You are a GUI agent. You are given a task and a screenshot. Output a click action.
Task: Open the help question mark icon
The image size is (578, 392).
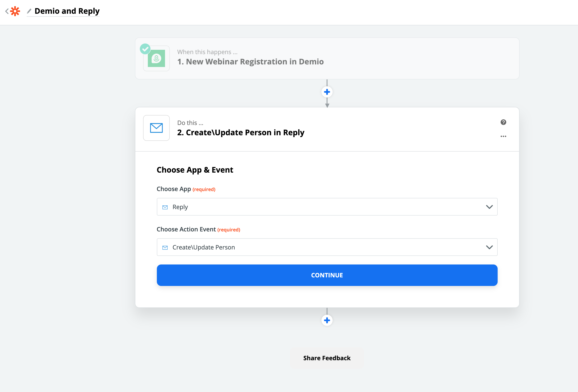503,122
